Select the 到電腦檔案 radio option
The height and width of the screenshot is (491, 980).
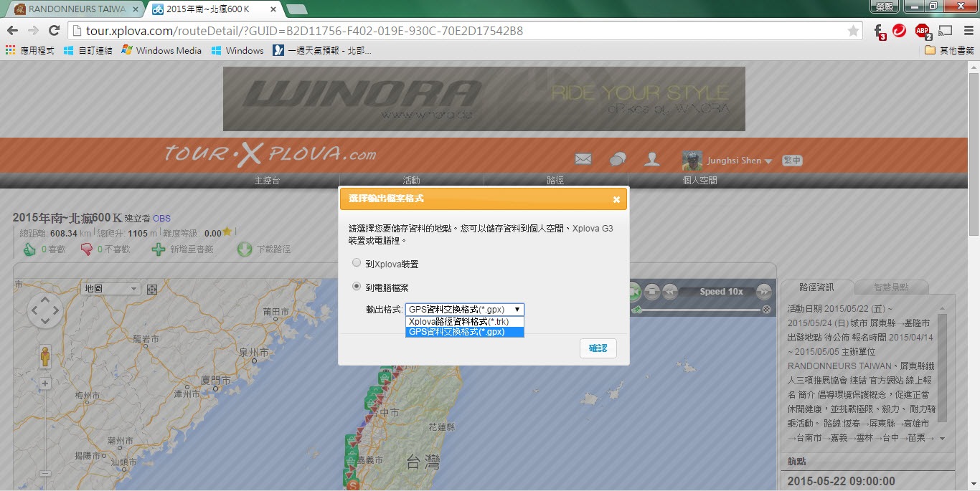(x=357, y=286)
